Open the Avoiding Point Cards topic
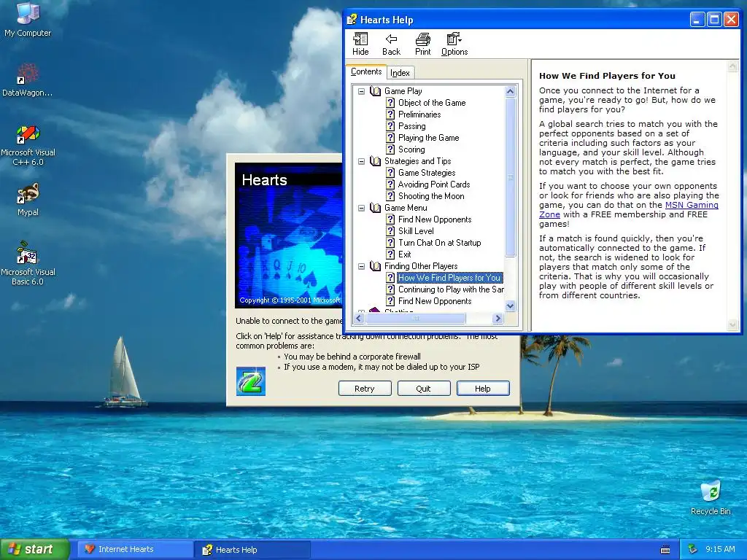This screenshot has height=560, width=747. pyautogui.click(x=434, y=184)
